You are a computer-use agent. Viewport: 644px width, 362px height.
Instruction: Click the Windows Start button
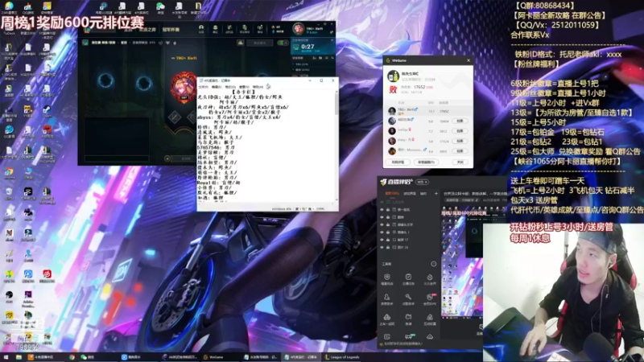(6, 357)
